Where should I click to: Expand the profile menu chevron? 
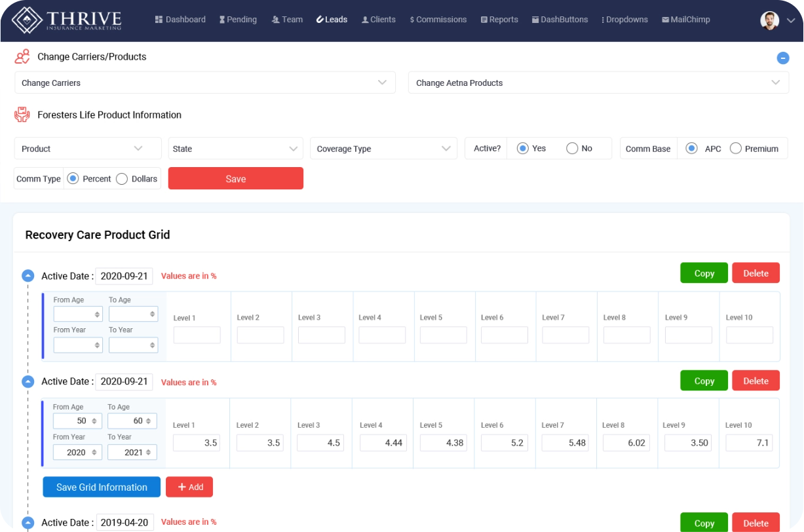pyautogui.click(x=790, y=20)
